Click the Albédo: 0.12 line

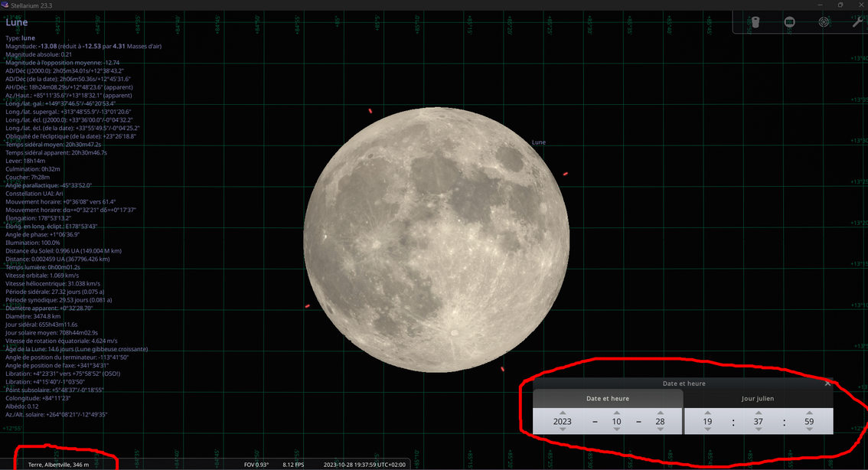click(x=22, y=406)
